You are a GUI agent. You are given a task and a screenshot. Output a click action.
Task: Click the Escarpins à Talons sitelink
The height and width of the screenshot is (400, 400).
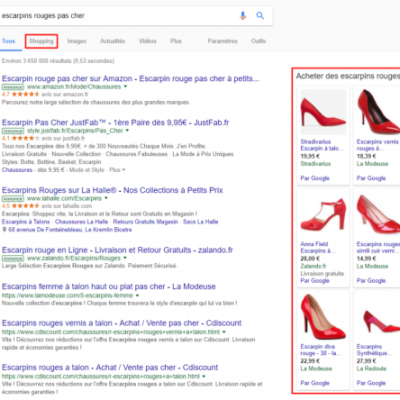[26, 222]
